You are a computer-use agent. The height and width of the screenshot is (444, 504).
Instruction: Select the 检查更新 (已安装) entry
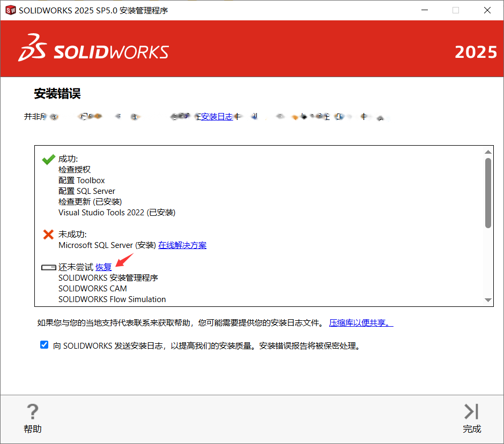click(90, 202)
